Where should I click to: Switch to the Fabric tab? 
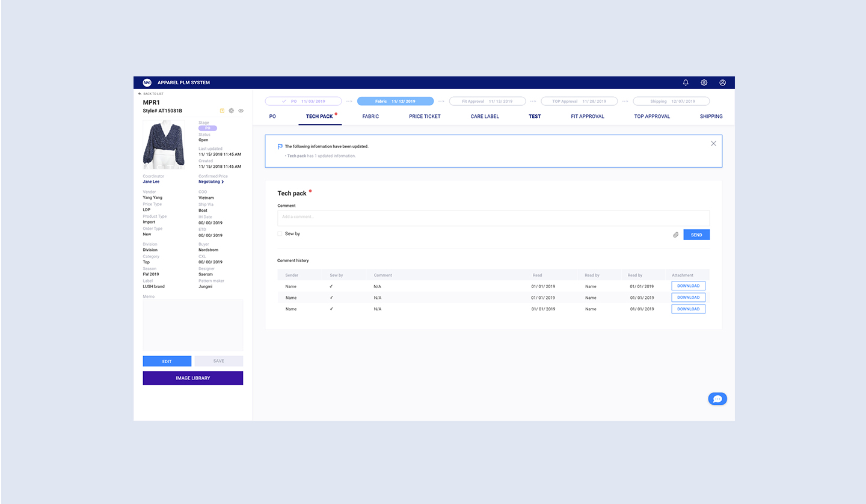[x=370, y=116]
